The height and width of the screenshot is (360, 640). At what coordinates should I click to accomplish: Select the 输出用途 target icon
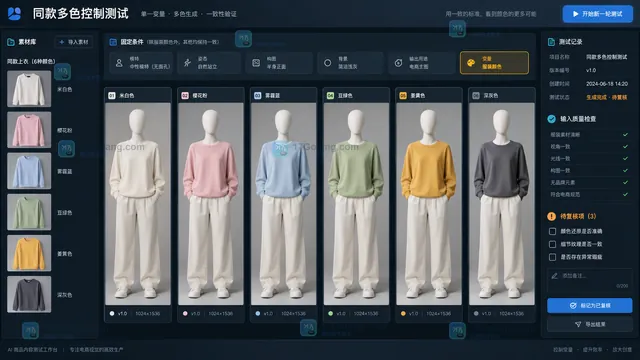[x=398, y=63]
